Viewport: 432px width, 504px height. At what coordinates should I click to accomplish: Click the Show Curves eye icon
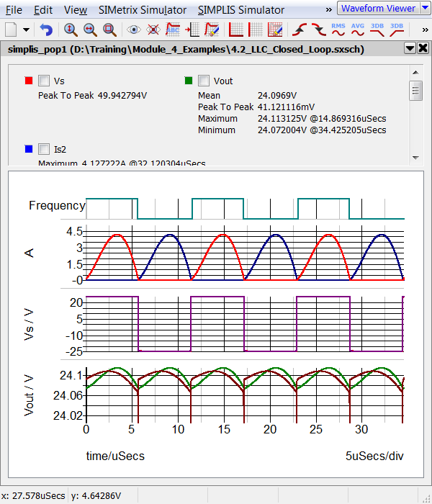[x=133, y=30]
